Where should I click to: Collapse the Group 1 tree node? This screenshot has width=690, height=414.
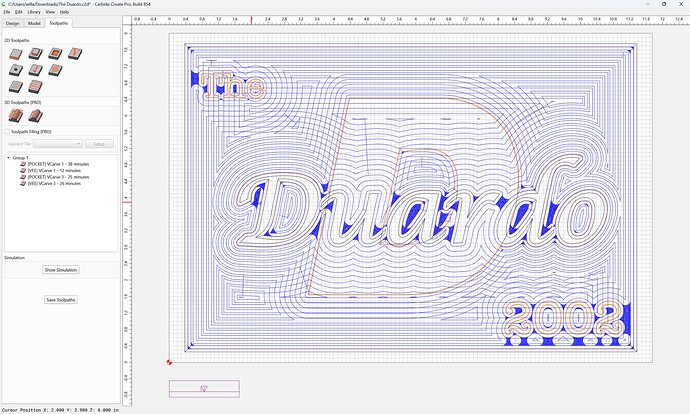[8, 158]
